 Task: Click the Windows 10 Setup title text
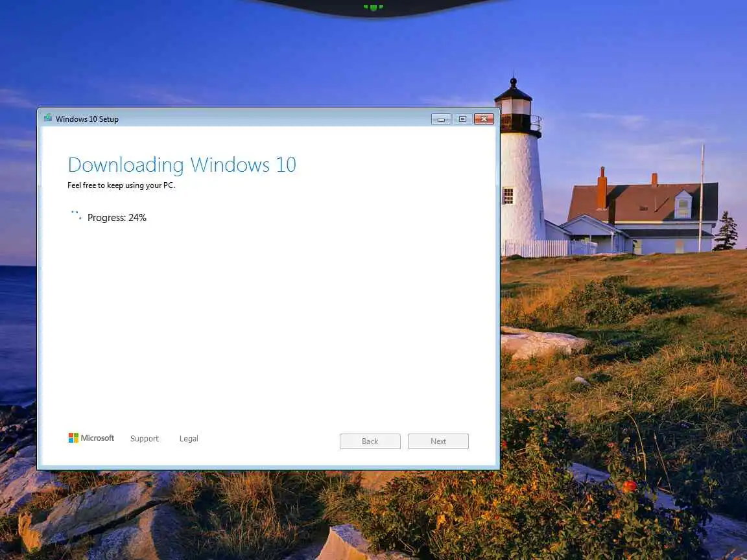pyautogui.click(x=87, y=119)
